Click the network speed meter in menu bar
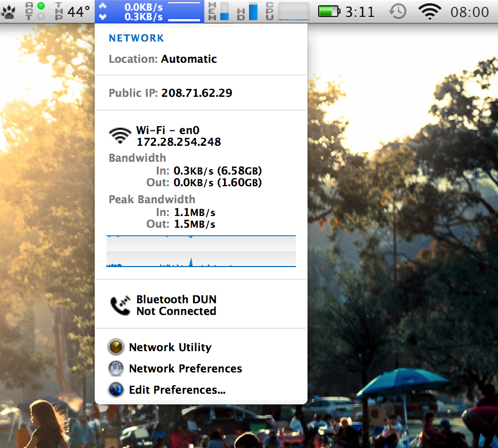The width and height of the screenshot is (498, 448). pyautogui.click(x=150, y=12)
